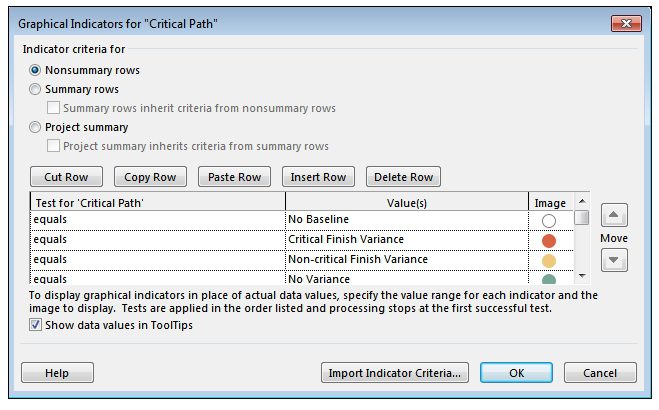Select the Project summary radio button
The image size is (659, 410).
[35, 127]
